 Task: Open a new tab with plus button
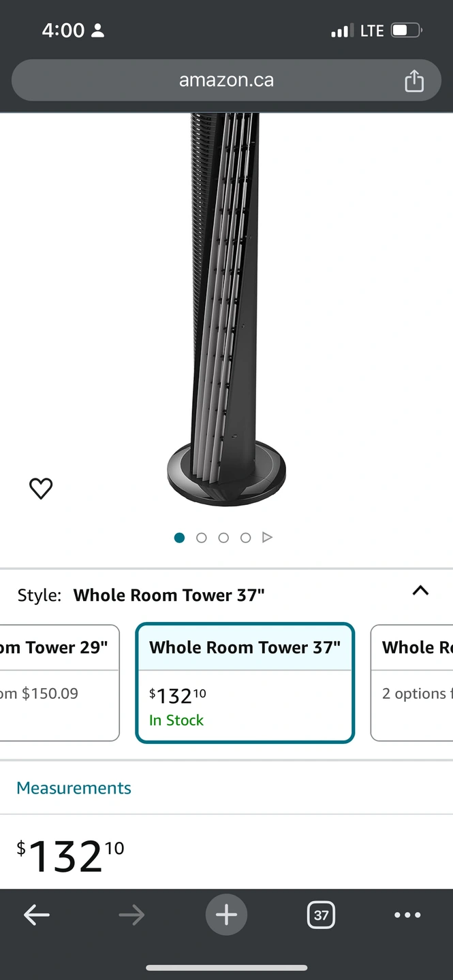tap(226, 915)
